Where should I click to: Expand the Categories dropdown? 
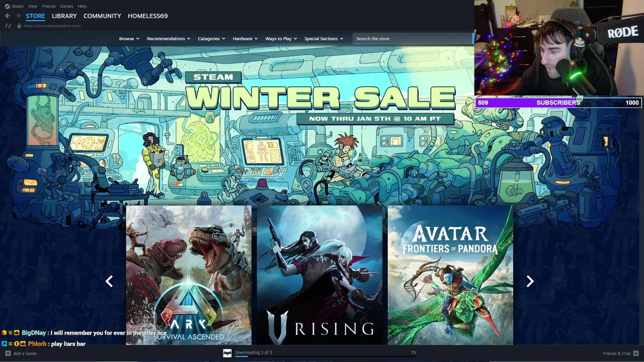click(211, 39)
